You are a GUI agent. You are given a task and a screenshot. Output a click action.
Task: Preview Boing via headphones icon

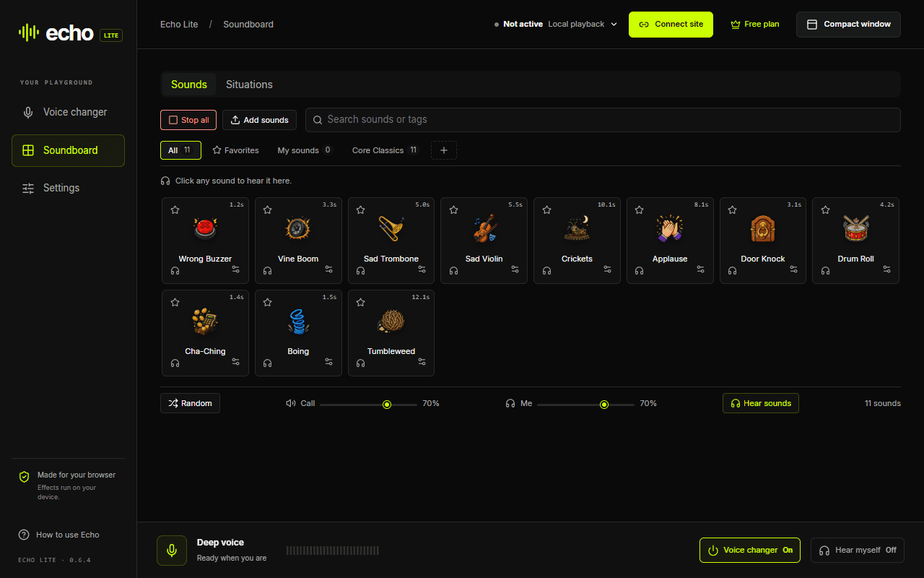(267, 363)
